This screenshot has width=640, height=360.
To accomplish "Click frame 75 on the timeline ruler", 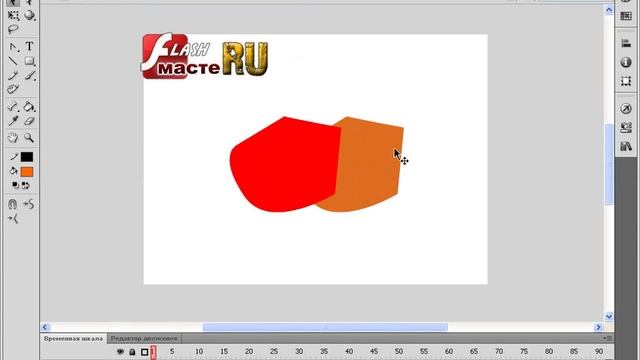I will point(524,351).
